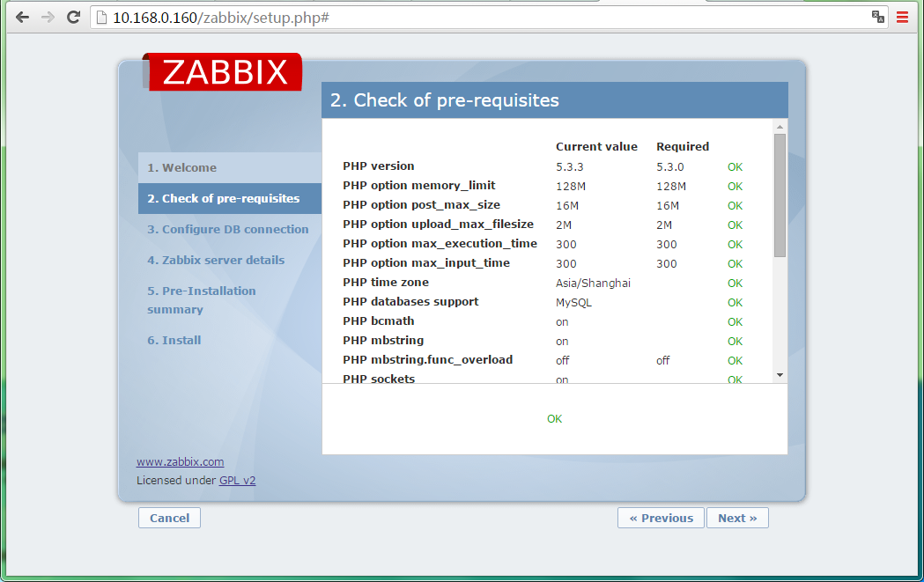This screenshot has width=924, height=582.
Task: Go to the « Previous step
Action: 661,518
